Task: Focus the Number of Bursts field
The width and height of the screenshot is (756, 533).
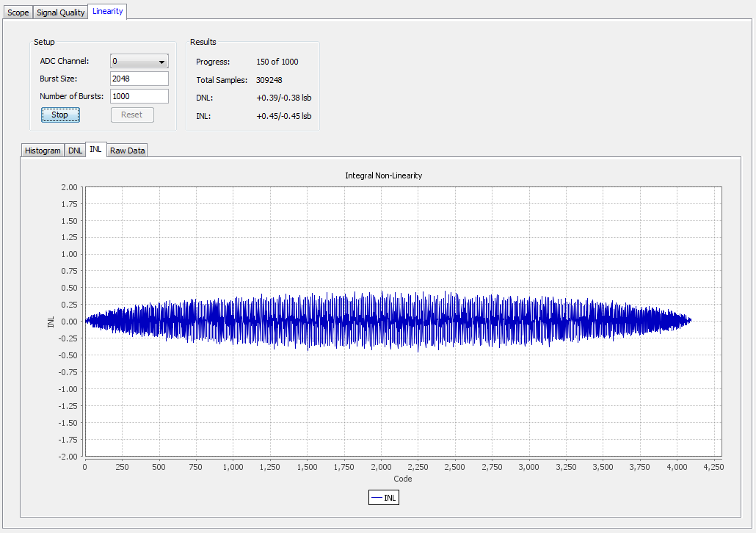Action: [x=139, y=96]
